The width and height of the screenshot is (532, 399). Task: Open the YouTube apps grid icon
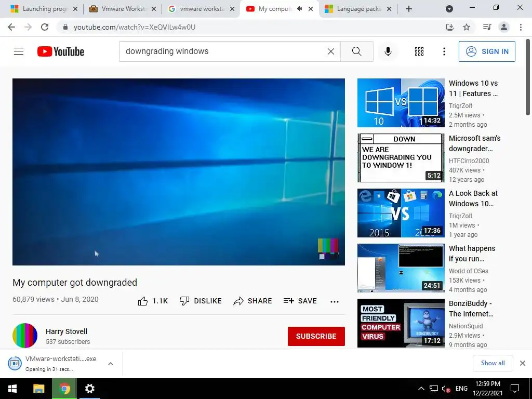click(x=419, y=51)
